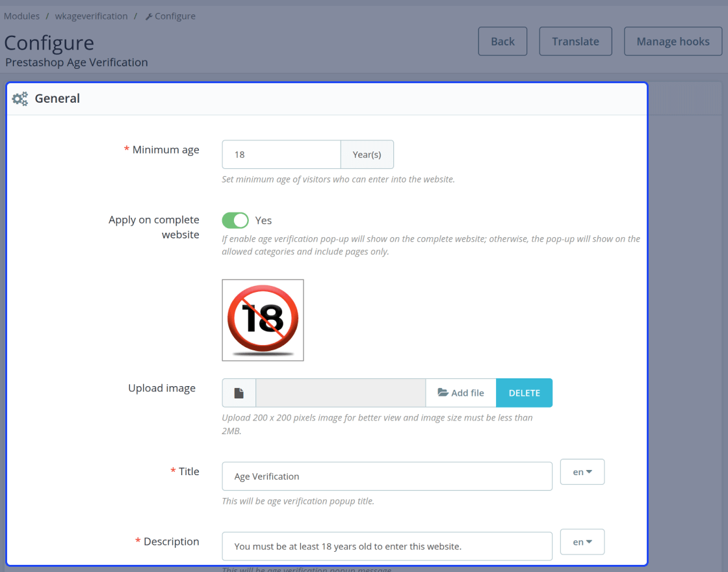Open the wkageverification breadcrumb link
Image resolution: width=728 pixels, height=572 pixels.
pyautogui.click(x=91, y=16)
